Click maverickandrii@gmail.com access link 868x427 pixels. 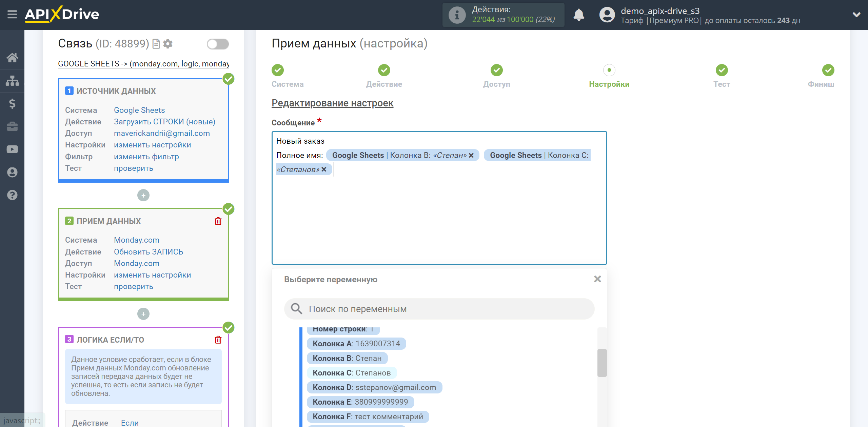(x=162, y=133)
